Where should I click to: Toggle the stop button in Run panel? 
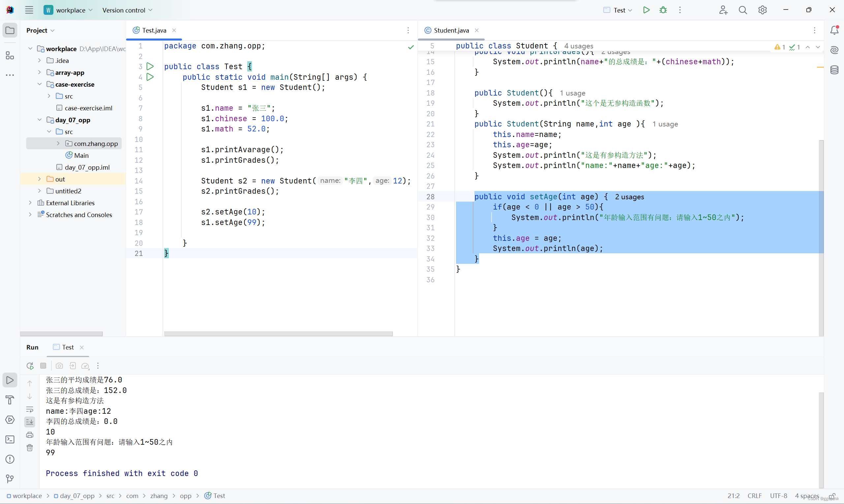point(43,366)
